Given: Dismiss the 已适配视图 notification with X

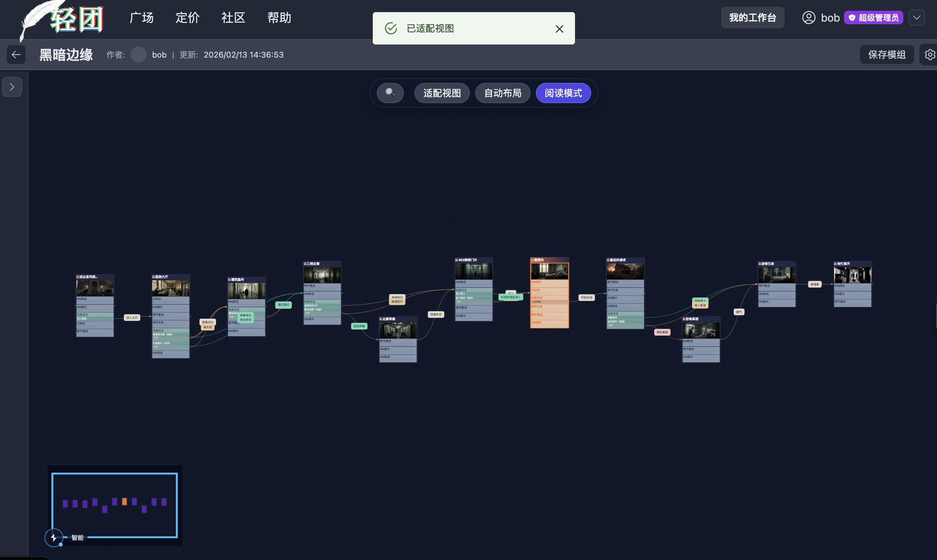Looking at the screenshot, I should [x=559, y=29].
